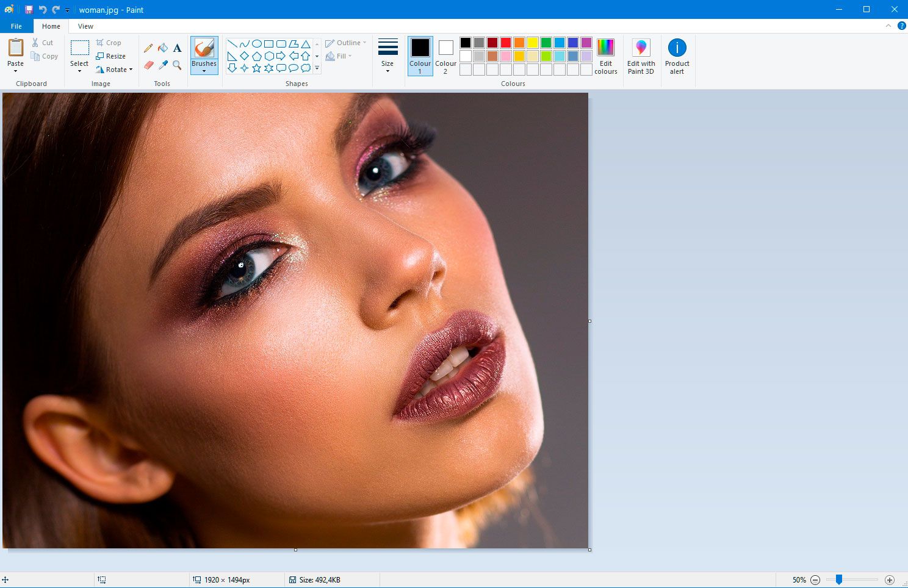This screenshot has height=588, width=908.
Task: Select the Pencil tool
Action: pos(148,47)
